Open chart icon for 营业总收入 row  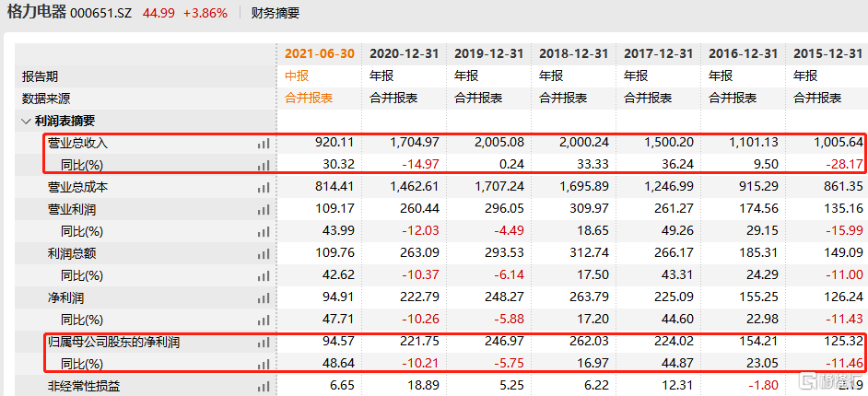(x=264, y=144)
